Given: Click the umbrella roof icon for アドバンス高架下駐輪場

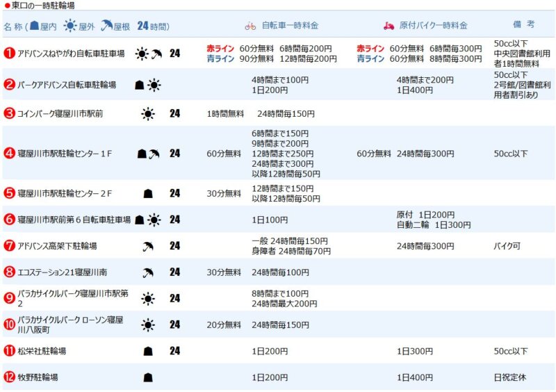Looking at the screenshot, I should (148, 246).
